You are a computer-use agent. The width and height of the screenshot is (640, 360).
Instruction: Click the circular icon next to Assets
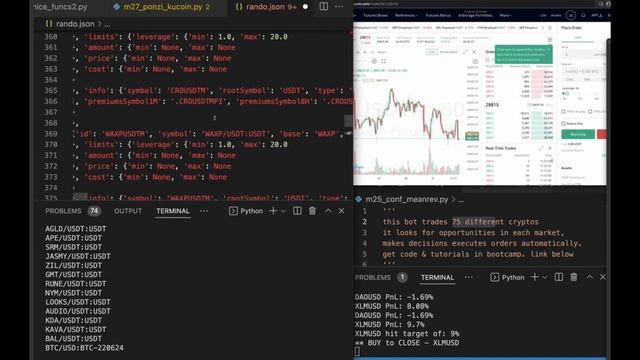click(x=571, y=16)
